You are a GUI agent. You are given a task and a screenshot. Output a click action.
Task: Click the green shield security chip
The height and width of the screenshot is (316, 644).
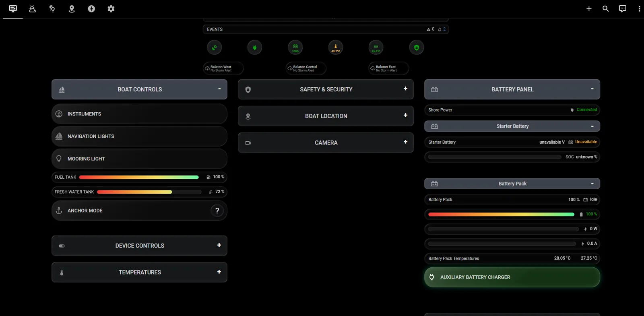point(417,48)
